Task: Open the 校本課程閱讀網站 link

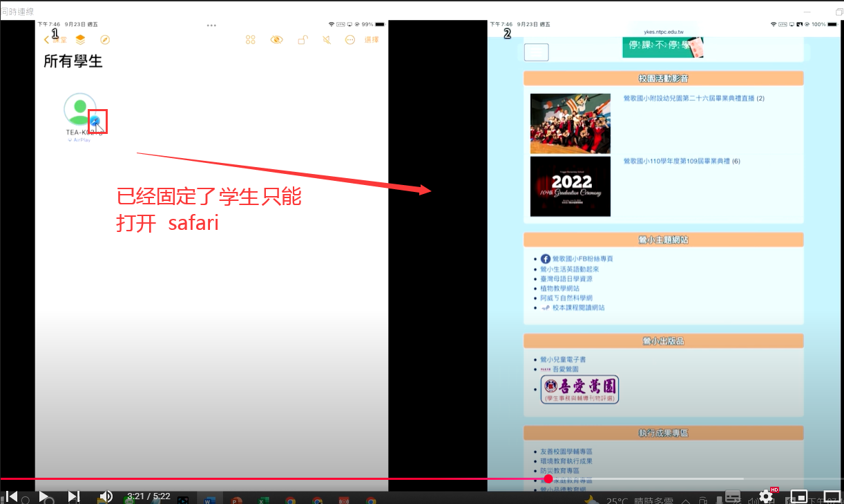Action: pos(579,308)
